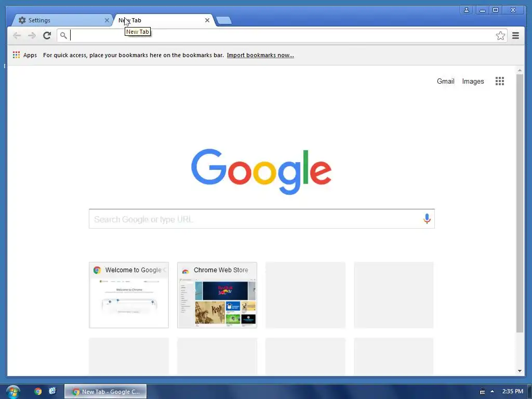The height and width of the screenshot is (399, 532).
Task: Select the New Tab tab
Action: point(165,20)
